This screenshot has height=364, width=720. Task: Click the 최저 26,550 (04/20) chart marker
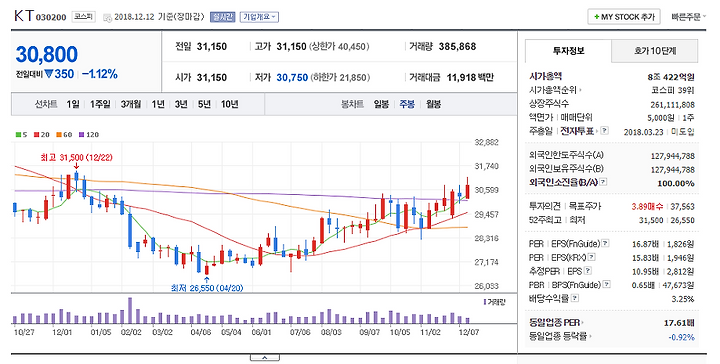tap(207, 288)
